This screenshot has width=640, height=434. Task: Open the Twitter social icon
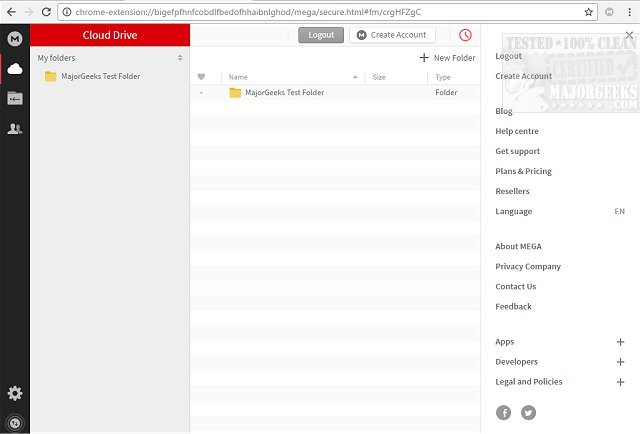click(528, 412)
